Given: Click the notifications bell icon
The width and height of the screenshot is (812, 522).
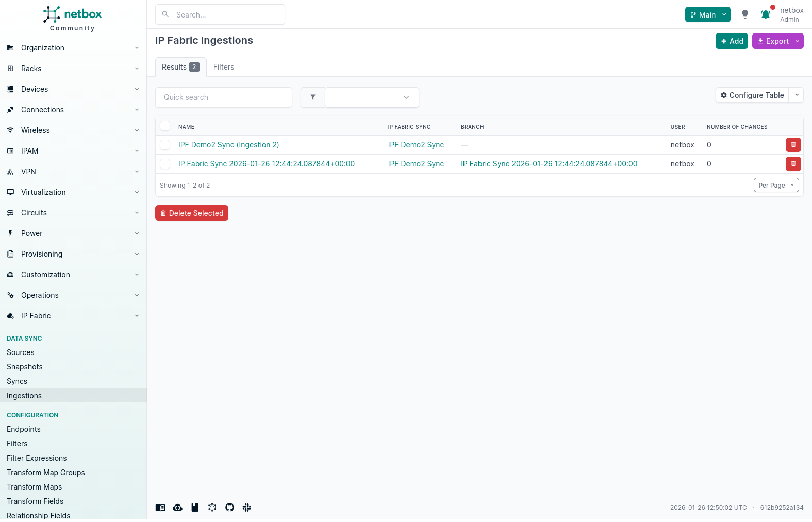Looking at the screenshot, I should click(x=765, y=14).
